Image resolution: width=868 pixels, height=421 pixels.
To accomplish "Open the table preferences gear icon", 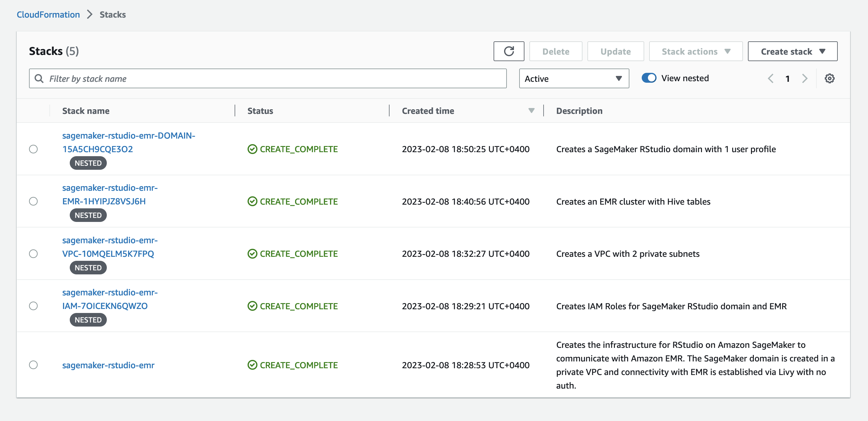I will click(829, 78).
